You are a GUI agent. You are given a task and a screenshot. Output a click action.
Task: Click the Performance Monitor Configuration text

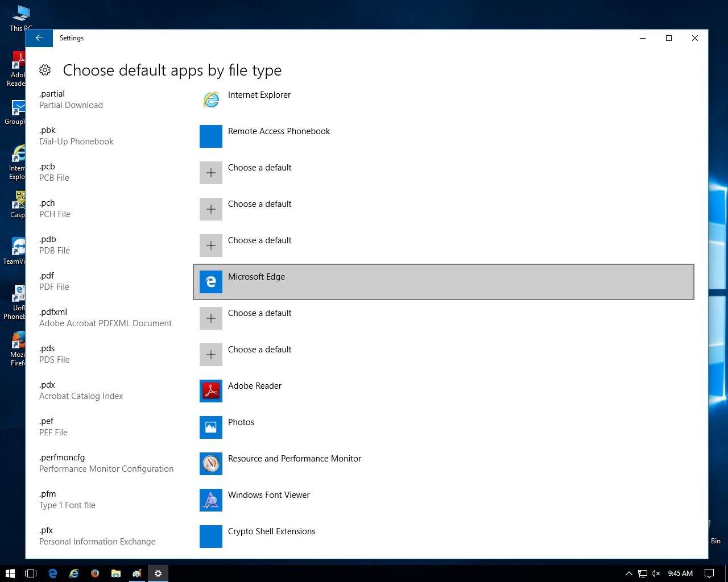(x=106, y=469)
